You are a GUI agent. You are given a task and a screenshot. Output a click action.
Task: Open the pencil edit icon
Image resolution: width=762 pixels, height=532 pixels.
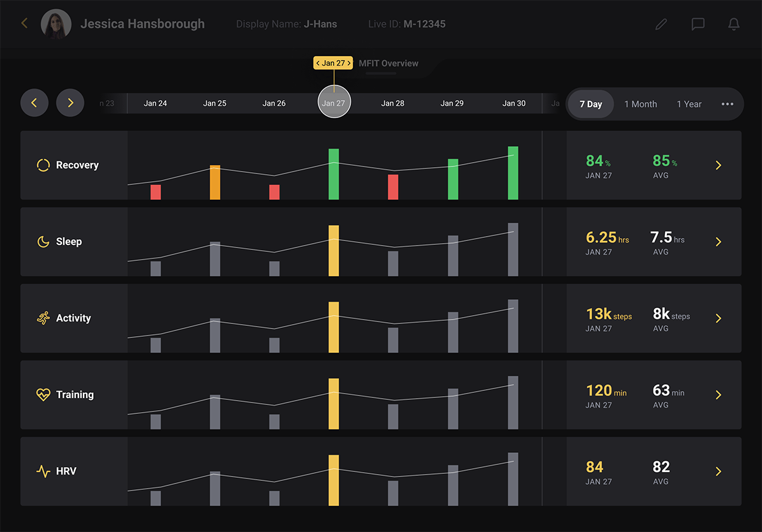[661, 24]
